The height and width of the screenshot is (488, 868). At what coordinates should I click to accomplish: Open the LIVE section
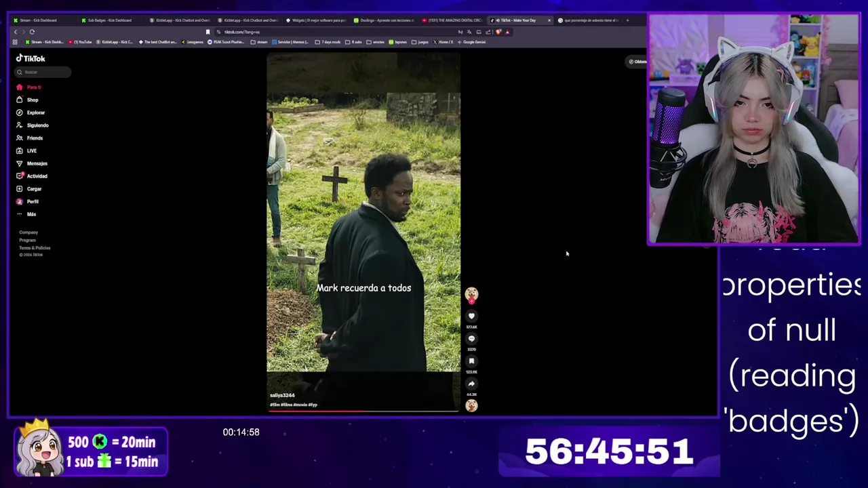27,150
